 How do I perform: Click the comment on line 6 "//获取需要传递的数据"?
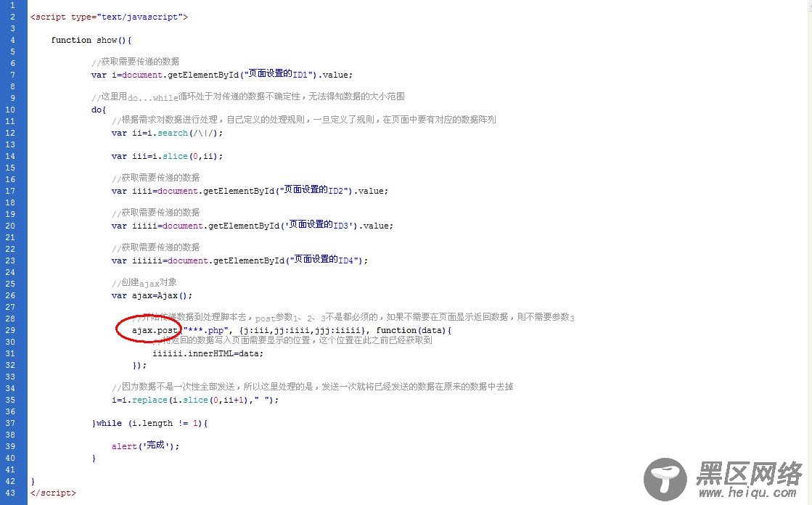point(135,62)
